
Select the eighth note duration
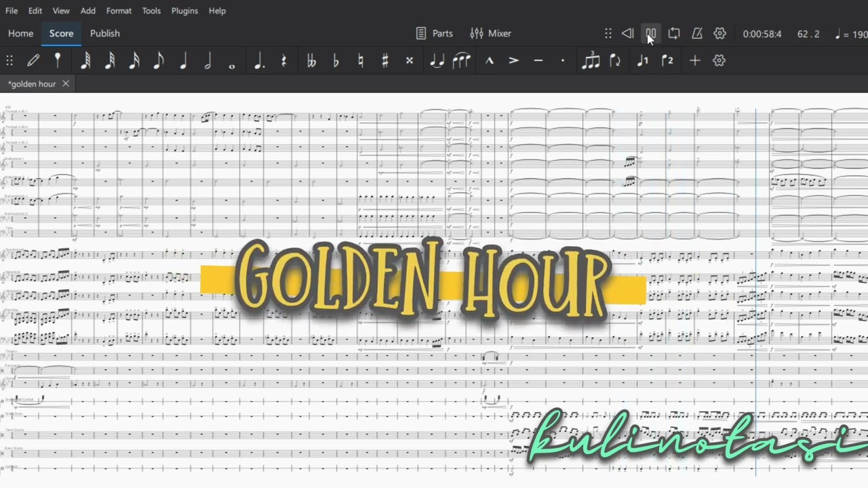click(159, 61)
